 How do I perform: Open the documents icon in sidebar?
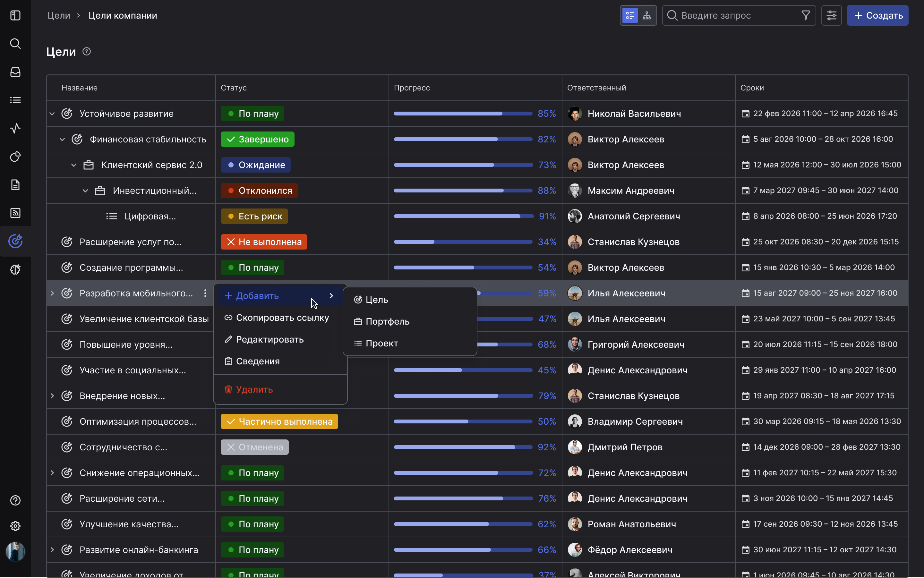tap(15, 185)
